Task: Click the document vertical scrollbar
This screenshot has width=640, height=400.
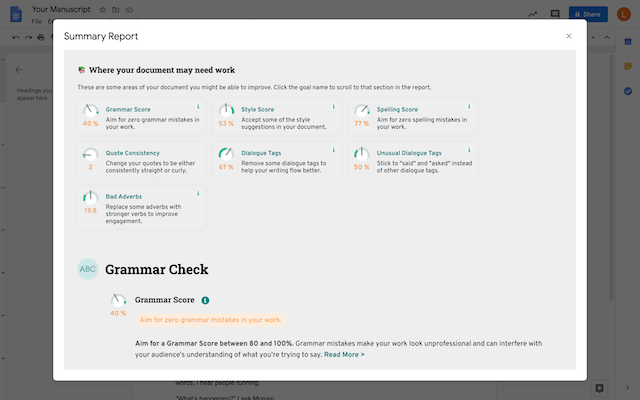Action: pyautogui.click(x=611, y=178)
